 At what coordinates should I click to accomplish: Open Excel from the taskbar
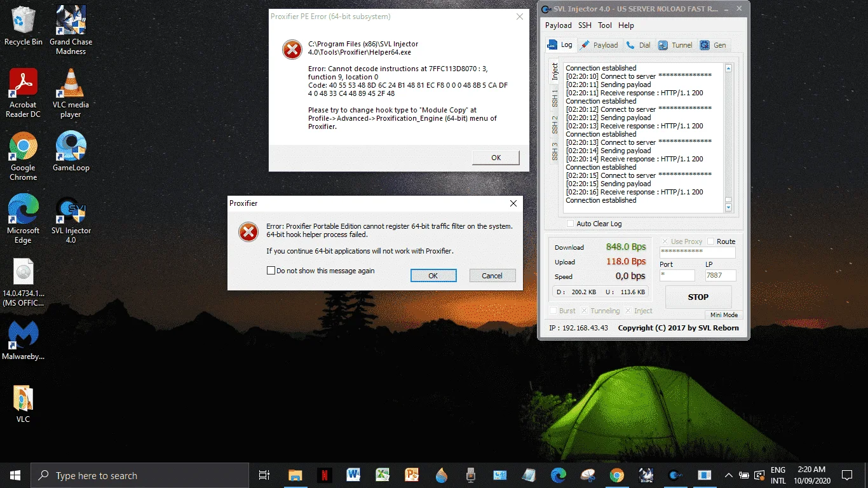pyautogui.click(x=383, y=475)
